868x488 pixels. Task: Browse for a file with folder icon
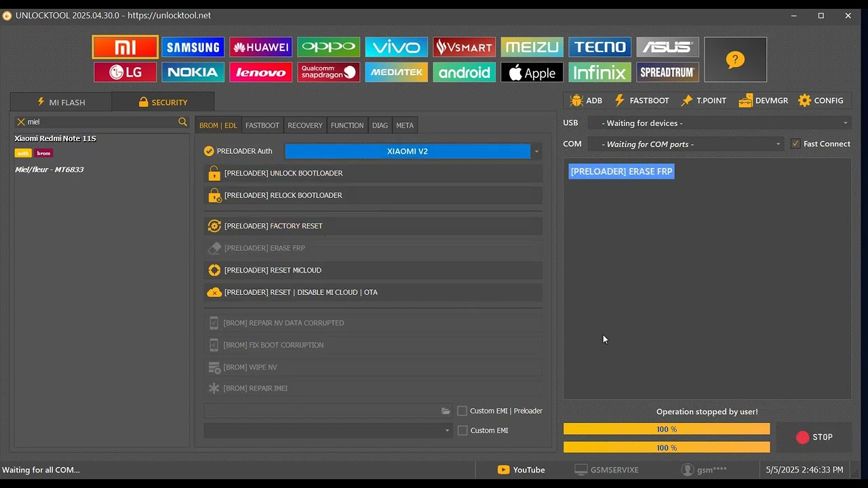tap(446, 411)
